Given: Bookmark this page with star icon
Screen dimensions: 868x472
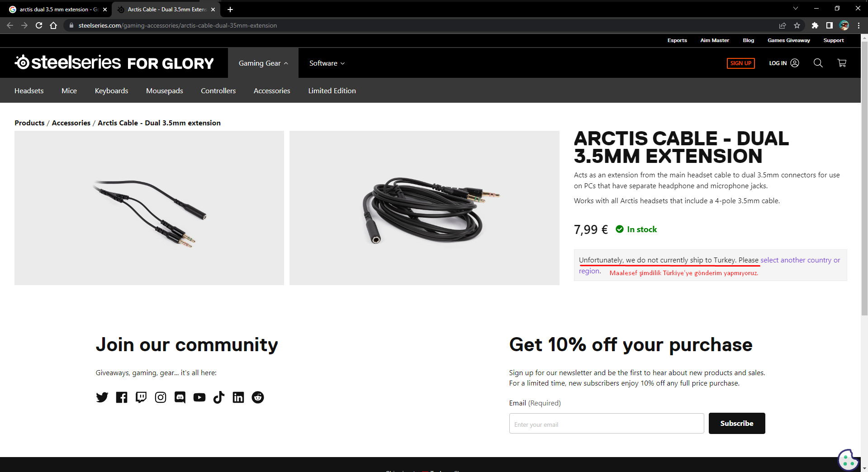Looking at the screenshot, I should click(797, 25).
